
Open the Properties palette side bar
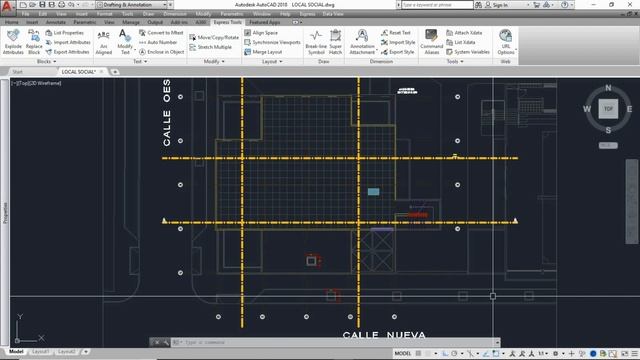click(5, 212)
